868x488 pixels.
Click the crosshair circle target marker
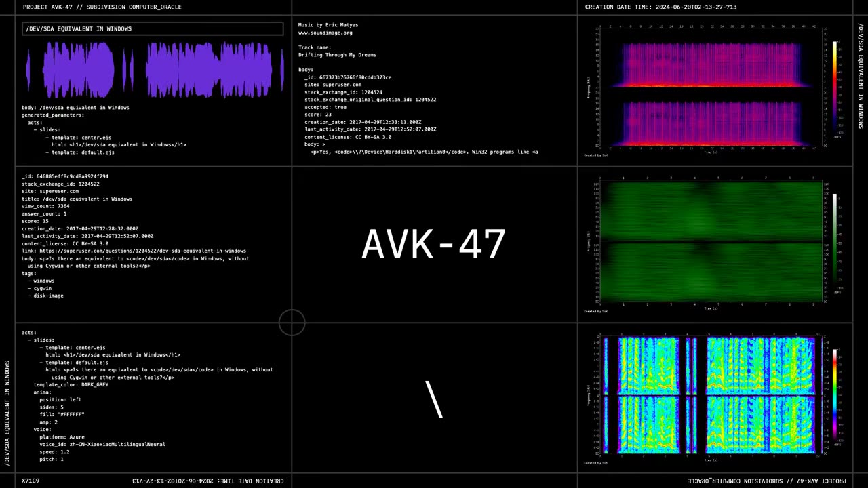[292, 323]
